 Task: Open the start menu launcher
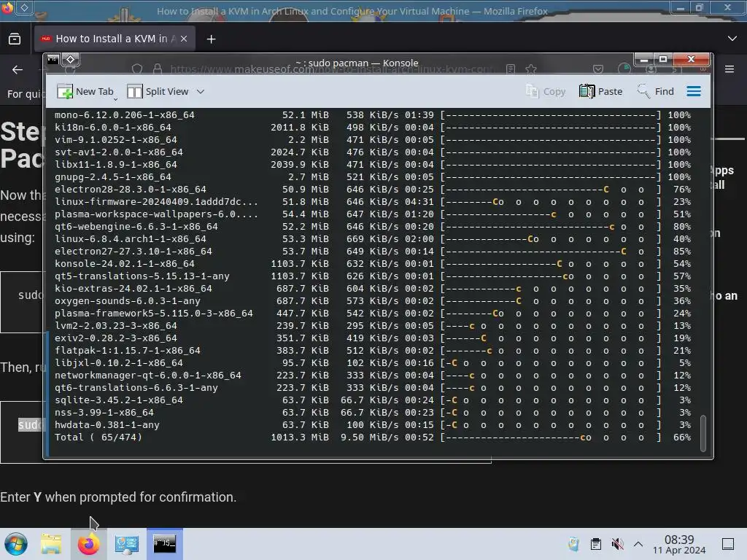click(x=16, y=544)
